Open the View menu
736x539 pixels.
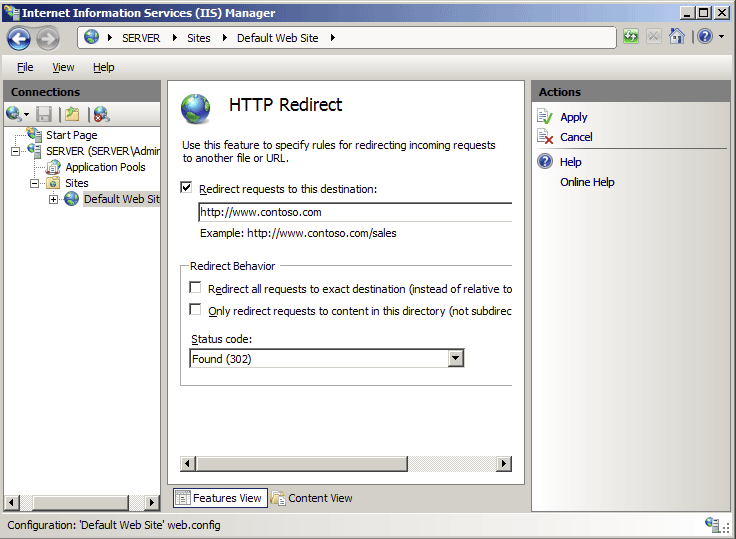(x=63, y=67)
